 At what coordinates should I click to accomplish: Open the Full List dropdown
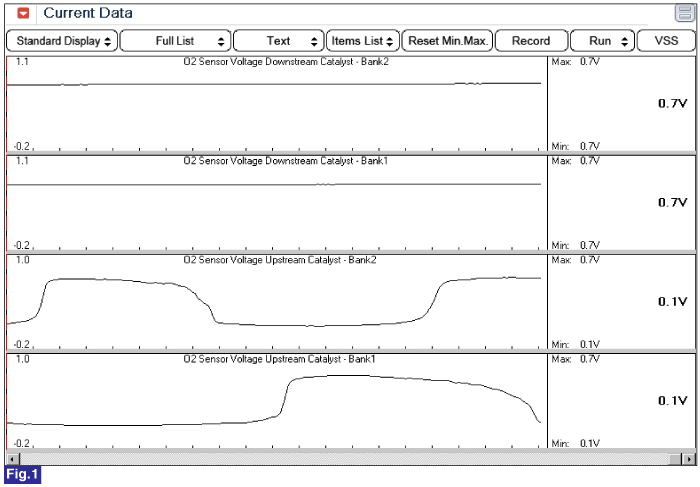[x=175, y=41]
